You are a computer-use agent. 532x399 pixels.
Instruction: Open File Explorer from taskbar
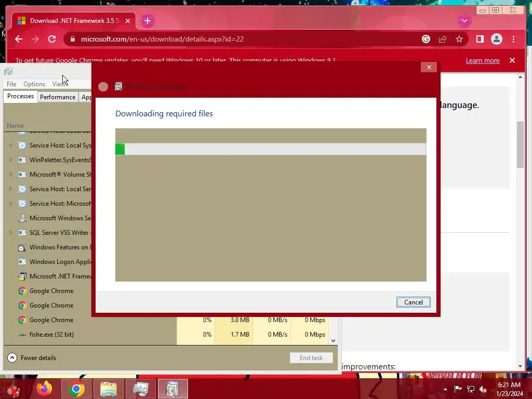[x=108, y=389]
